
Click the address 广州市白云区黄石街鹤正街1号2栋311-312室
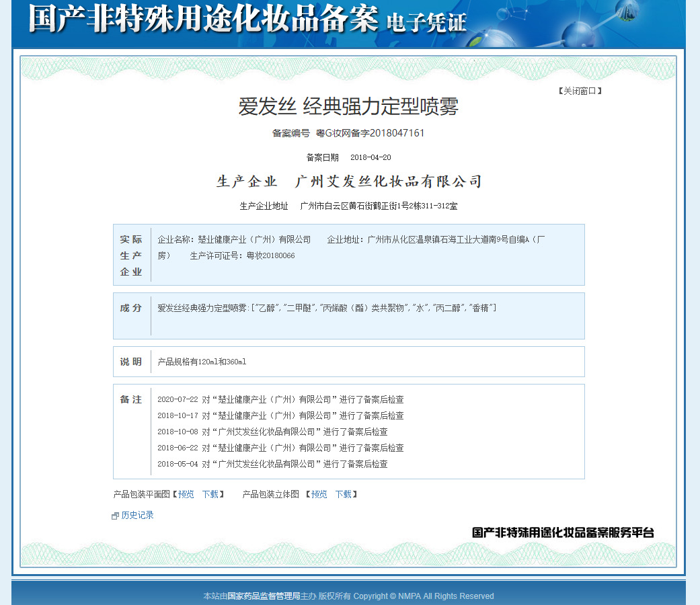coord(379,206)
